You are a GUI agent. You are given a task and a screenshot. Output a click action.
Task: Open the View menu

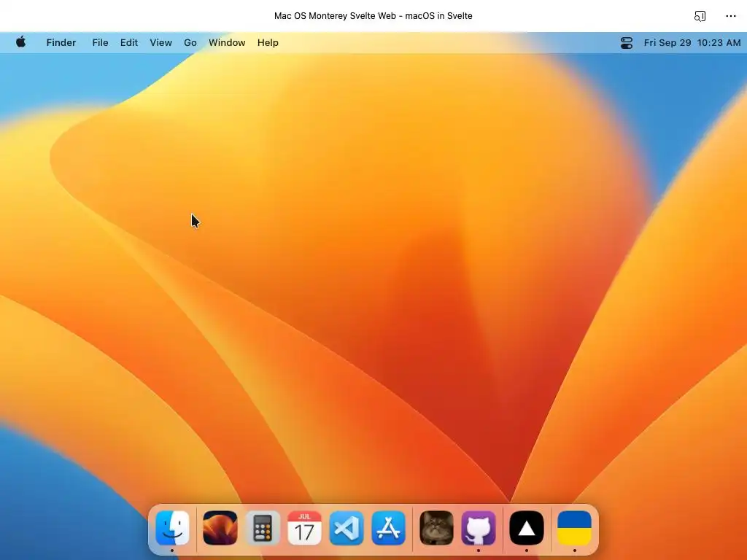[x=161, y=43]
